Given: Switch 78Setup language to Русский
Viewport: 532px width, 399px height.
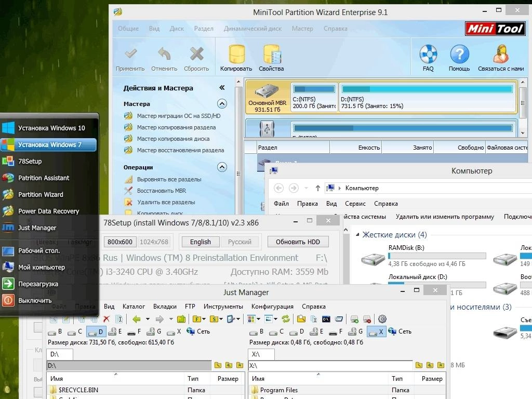Looking at the screenshot, I should click(x=240, y=242).
